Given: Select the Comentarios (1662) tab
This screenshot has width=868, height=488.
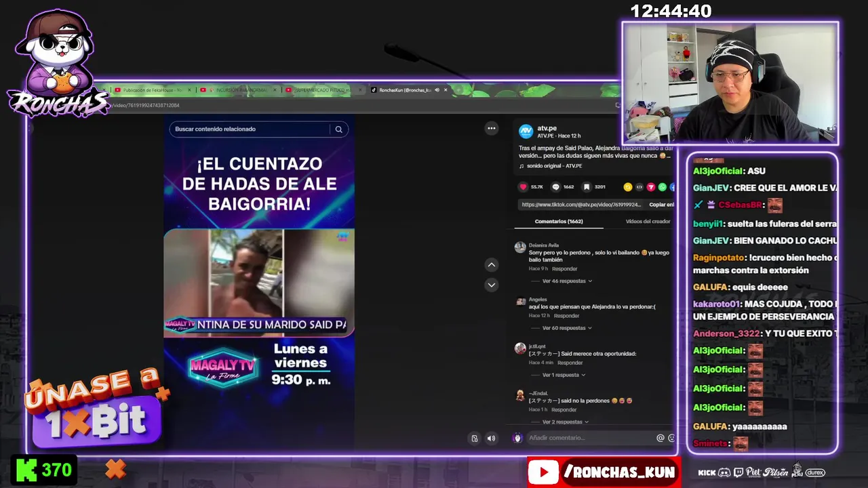Looking at the screenshot, I should click(559, 222).
